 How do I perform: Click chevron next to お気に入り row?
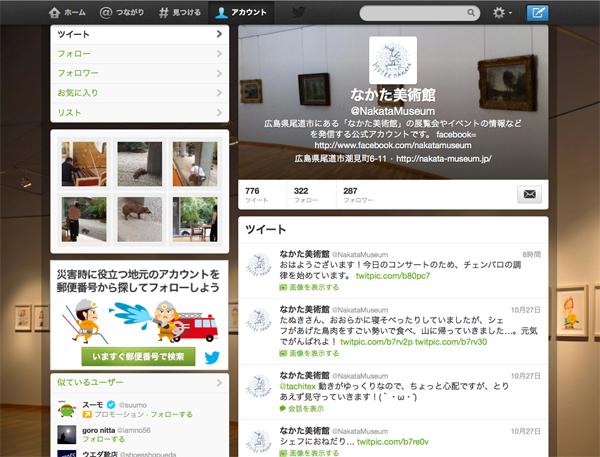click(x=219, y=93)
